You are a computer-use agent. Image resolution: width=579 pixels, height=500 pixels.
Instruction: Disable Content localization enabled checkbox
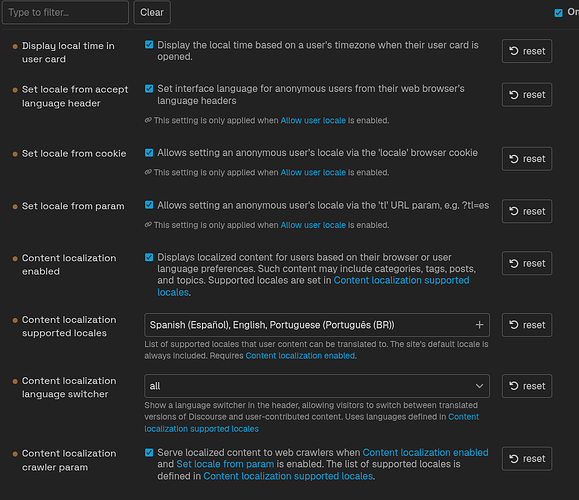(149, 257)
